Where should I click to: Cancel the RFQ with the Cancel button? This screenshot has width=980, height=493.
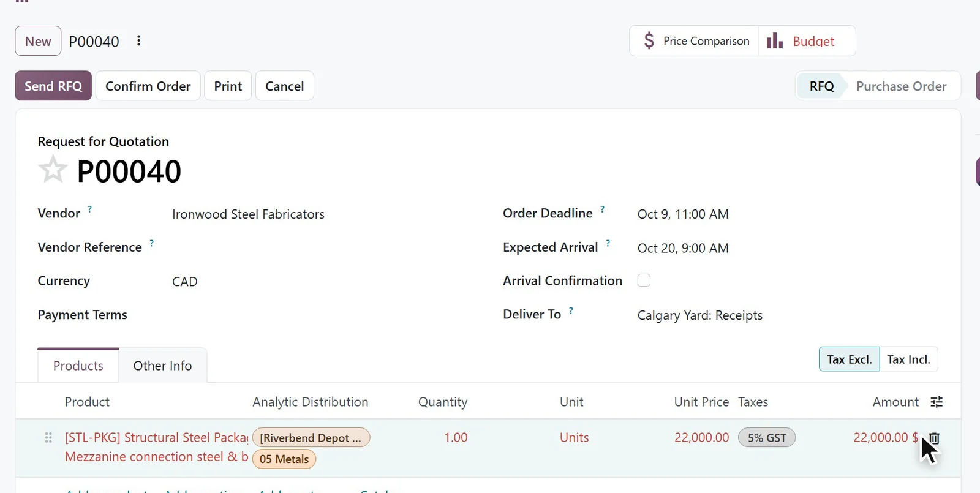[284, 86]
